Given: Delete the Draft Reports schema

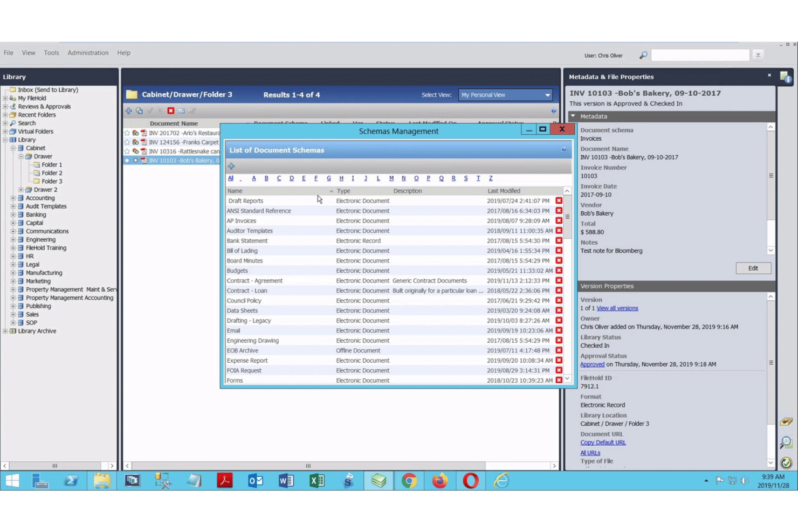Looking at the screenshot, I should (559, 201).
